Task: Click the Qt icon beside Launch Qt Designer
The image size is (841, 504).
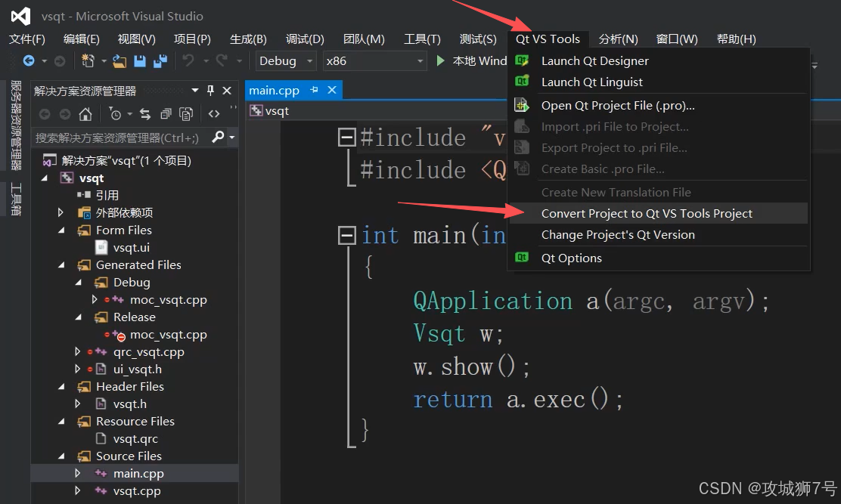Action: tap(522, 60)
